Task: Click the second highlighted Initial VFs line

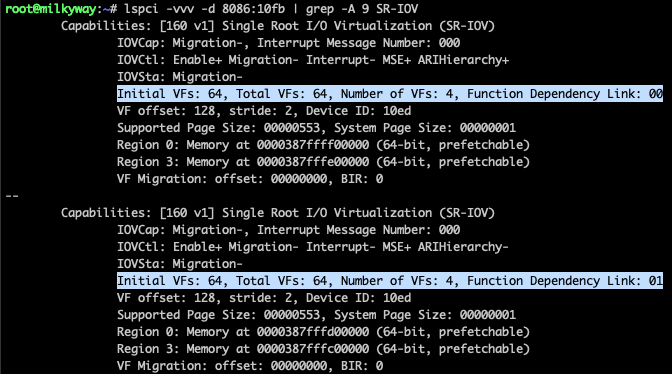Action: click(x=390, y=281)
